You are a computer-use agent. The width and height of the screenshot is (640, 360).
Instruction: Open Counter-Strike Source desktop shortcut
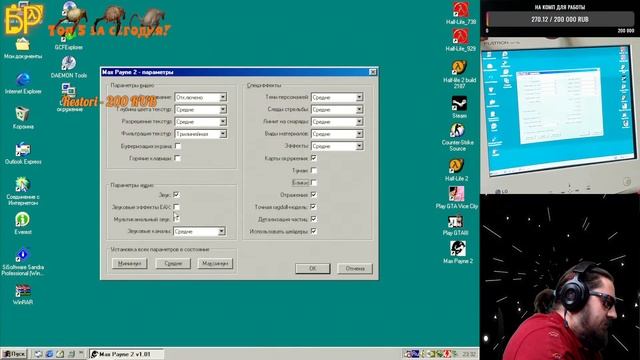point(458,137)
